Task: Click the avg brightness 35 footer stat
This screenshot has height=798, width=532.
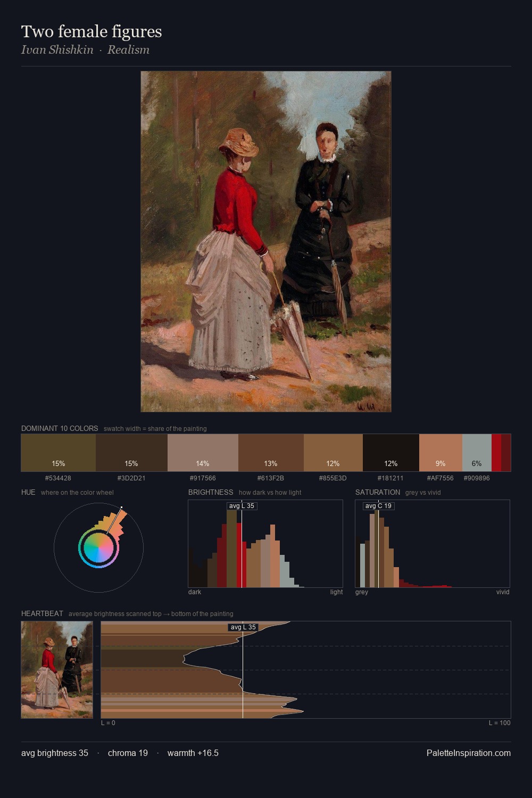Action: click(55, 753)
